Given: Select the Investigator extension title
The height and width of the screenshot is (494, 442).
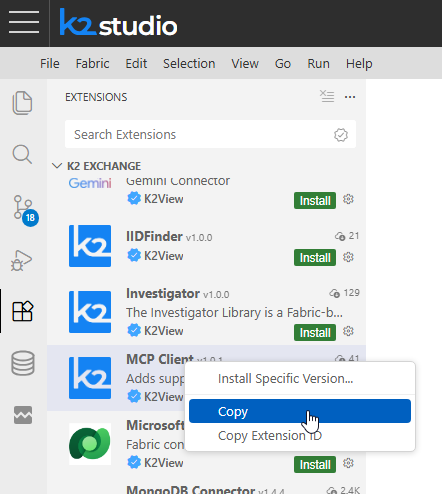Looking at the screenshot, I should point(163,293).
